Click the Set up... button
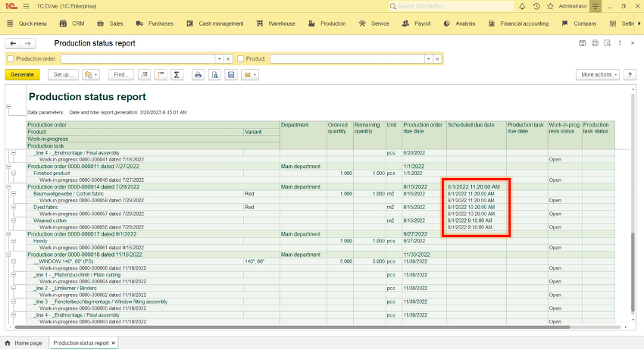The image size is (644, 350). (63, 75)
